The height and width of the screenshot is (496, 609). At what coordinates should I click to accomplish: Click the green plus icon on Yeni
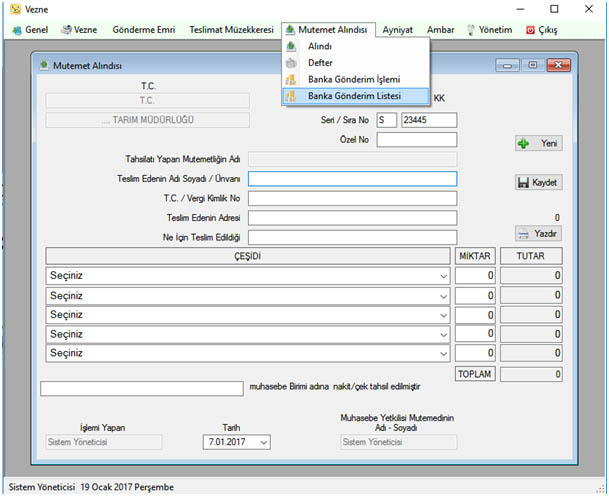click(524, 143)
